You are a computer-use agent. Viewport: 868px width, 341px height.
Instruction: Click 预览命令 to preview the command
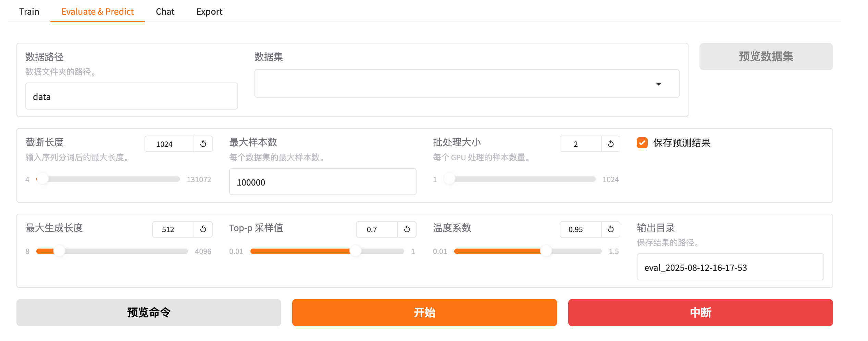tap(148, 312)
